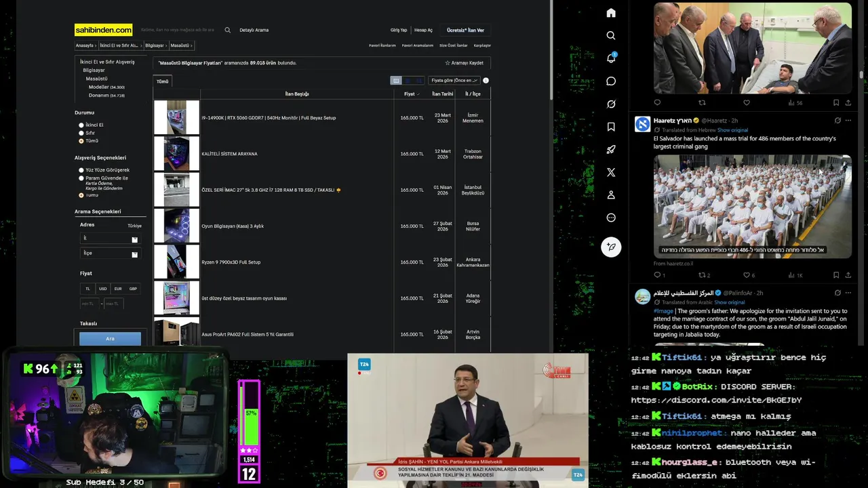The width and height of the screenshot is (868, 488).
Task: Click Ücretsiz İlan Ver button
Action: [465, 30]
